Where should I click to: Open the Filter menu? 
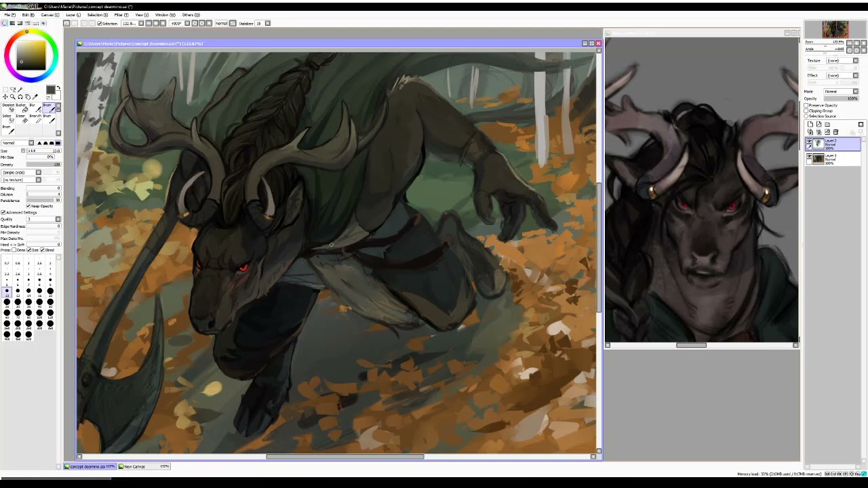(x=121, y=14)
